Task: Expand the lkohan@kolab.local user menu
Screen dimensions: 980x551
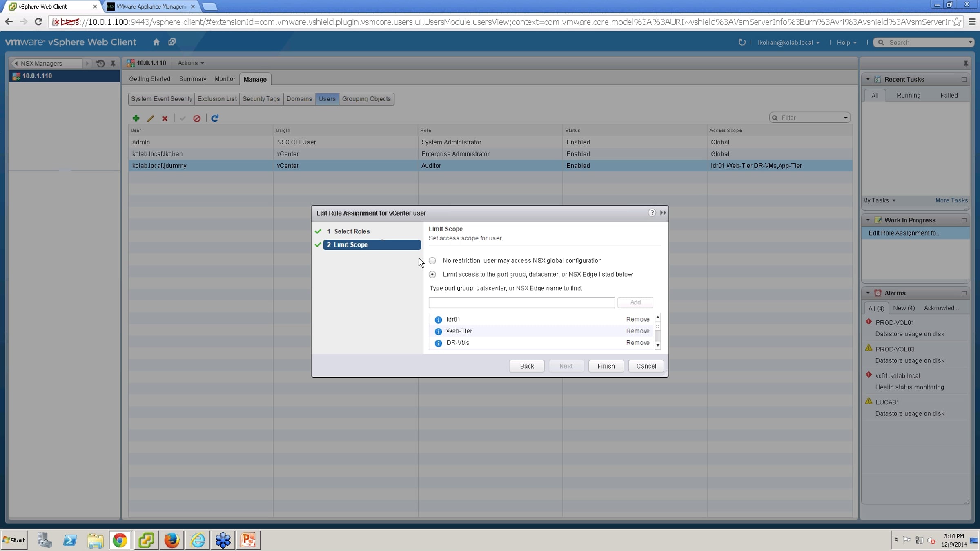Action: point(788,42)
